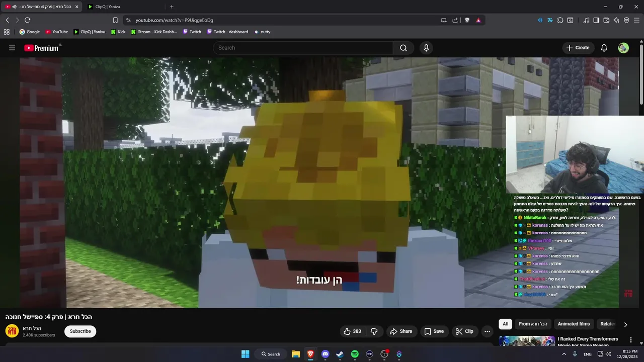Open Windows Start menu

(245, 354)
